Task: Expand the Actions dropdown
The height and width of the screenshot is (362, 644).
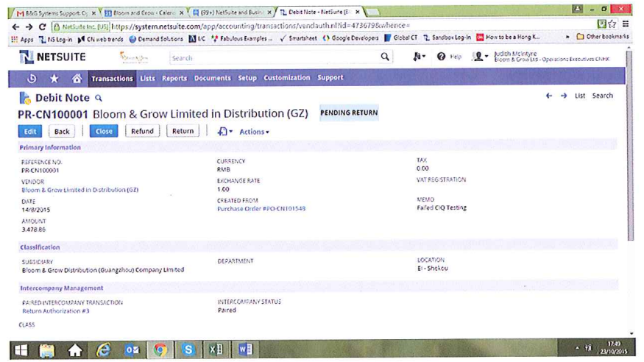Action: pyautogui.click(x=254, y=132)
